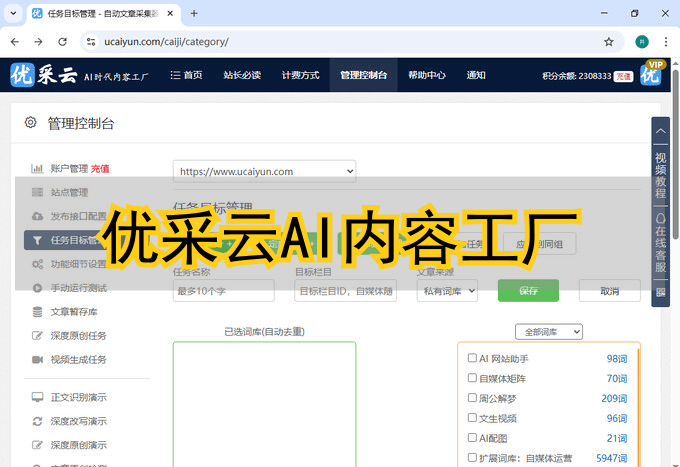Click the 文章暂存库 icon in sidebar
This screenshot has height=467, width=680.
37,312
